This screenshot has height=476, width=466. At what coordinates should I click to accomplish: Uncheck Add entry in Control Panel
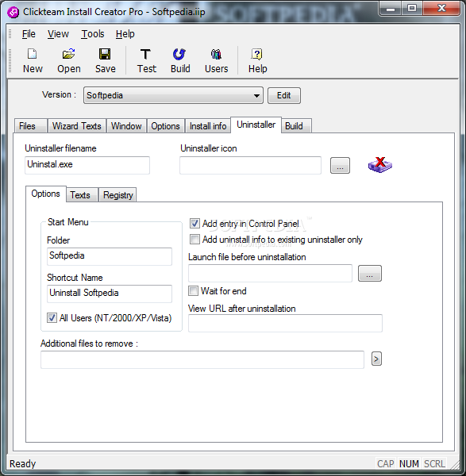[x=194, y=224]
